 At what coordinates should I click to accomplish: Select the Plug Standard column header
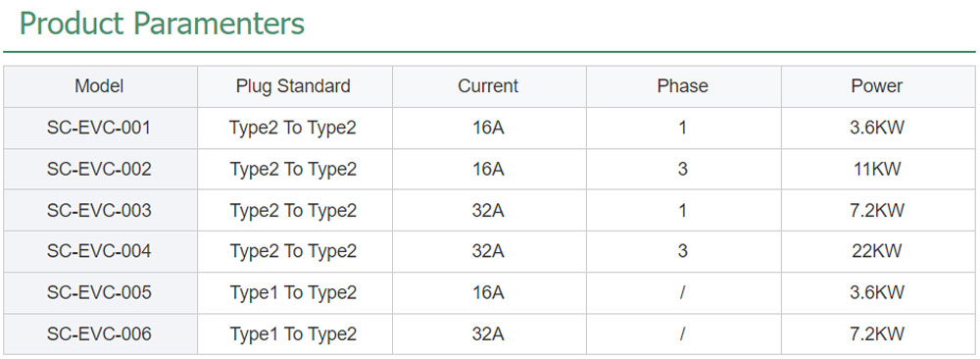pos(293,85)
